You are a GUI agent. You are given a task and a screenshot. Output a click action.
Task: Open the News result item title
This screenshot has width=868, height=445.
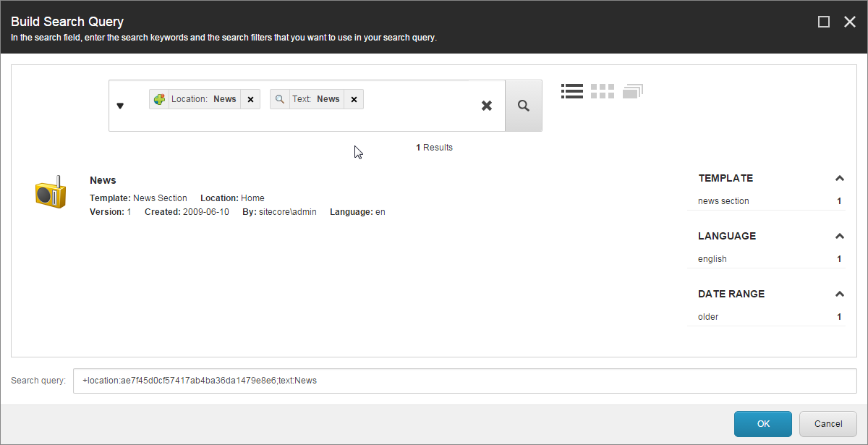tap(103, 180)
